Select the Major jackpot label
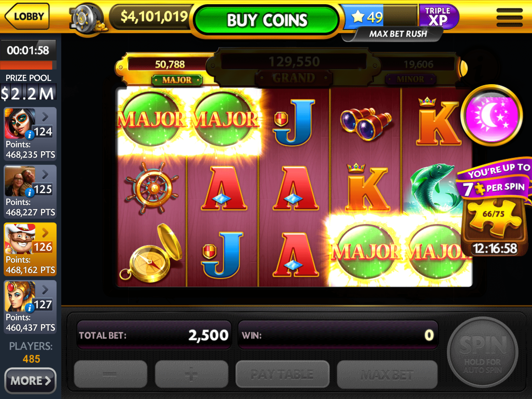Viewport: 532px width, 399px height. click(177, 80)
